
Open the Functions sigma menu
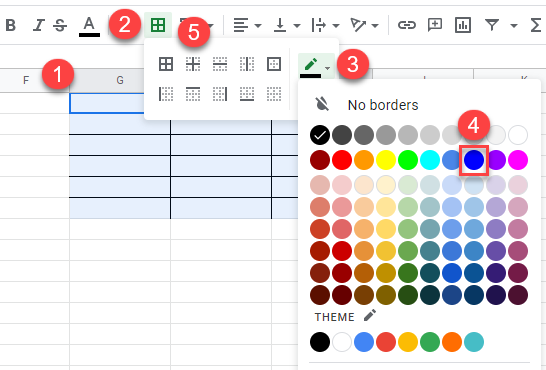[536, 25]
